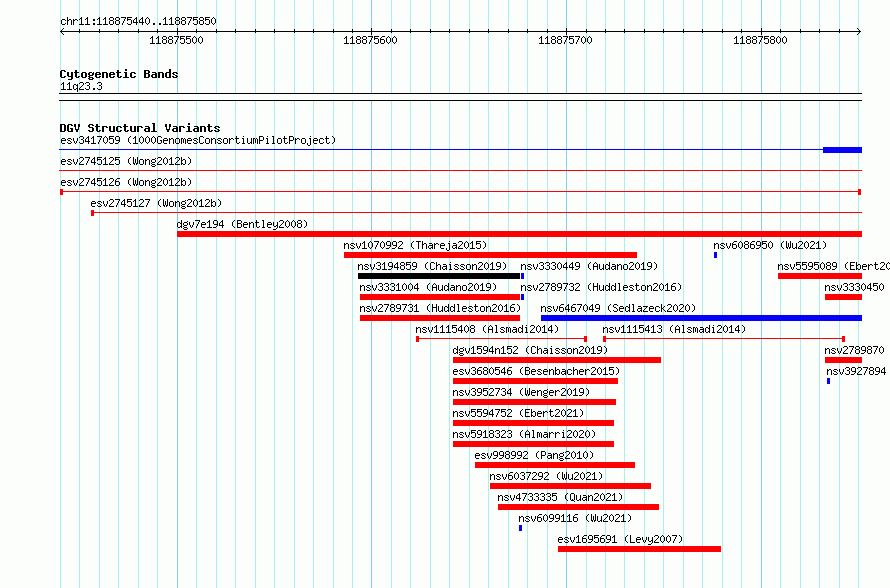Click nsv3330450 variant label
Image resolution: width=890 pixels, height=588 pixels.
coord(854,287)
